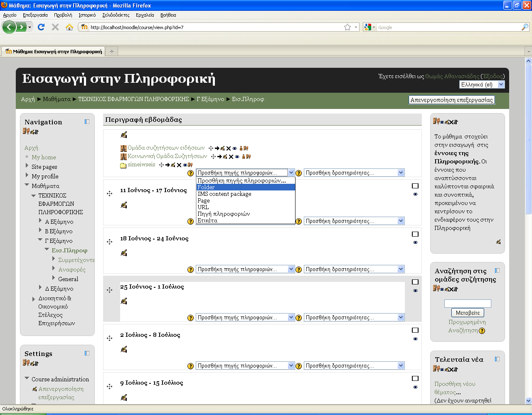Click Απενεργοποίηση επεξεργασίας button in header
The height and width of the screenshot is (415, 532).
452,100
